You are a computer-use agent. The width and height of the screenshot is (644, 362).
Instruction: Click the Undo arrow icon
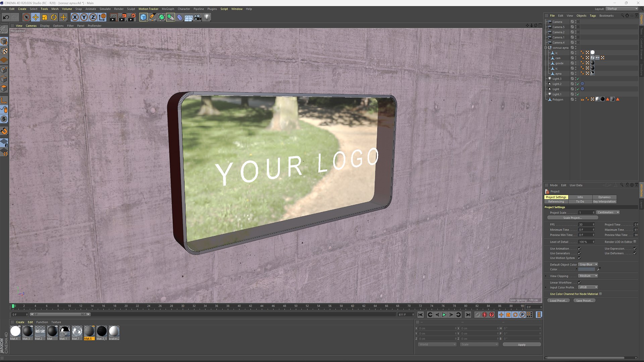coord(6,17)
